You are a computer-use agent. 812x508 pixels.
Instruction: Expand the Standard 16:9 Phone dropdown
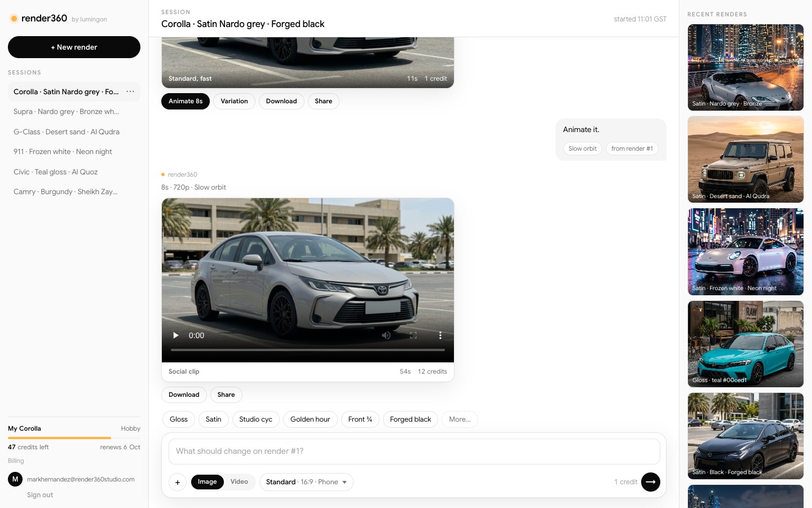[x=306, y=482]
